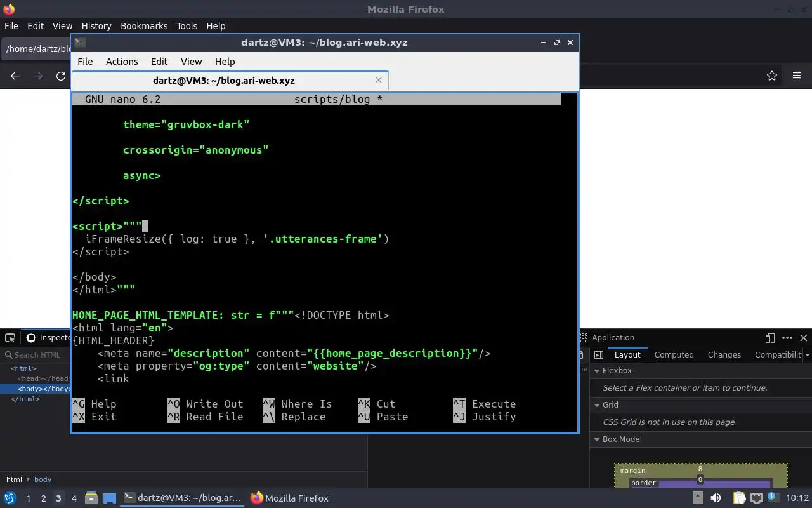Open Firefox Tools menu
Screen dimensions: 812x508
187,26
